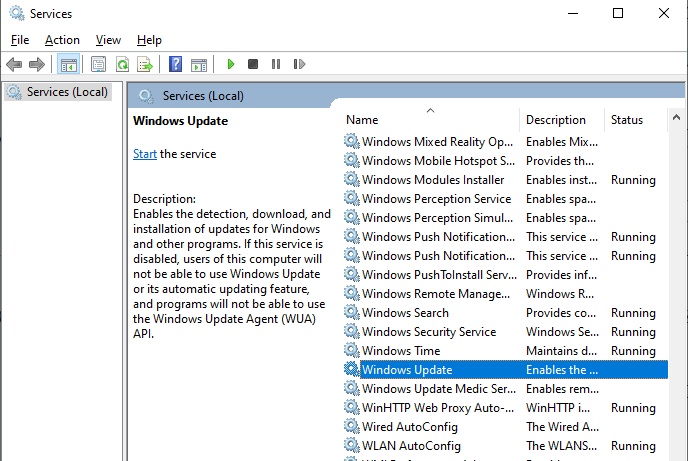Click the Services gear icon in title bar
The width and height of the screenshot is (688, 461).
point(17,13)
